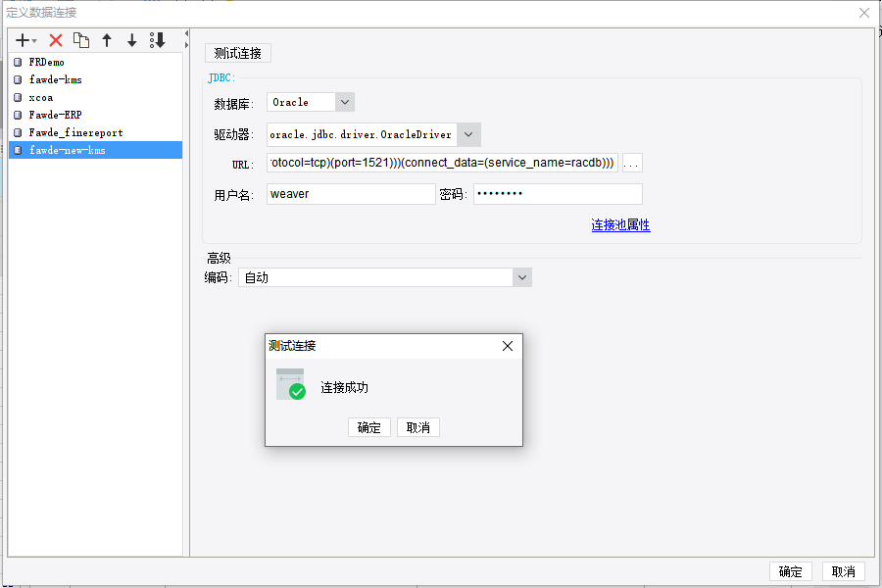Select the fawde-kms connection
882x588 pixels.
pos(95,79)
